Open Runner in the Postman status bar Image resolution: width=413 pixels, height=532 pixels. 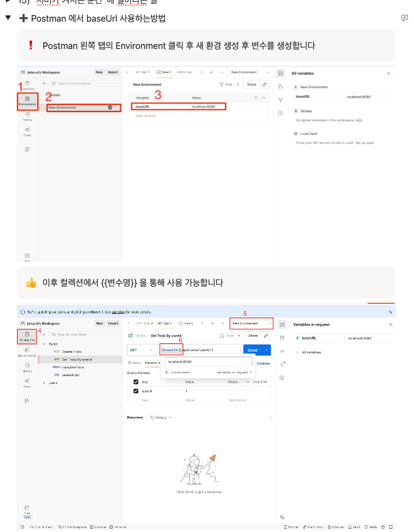(x=291, y=527)
